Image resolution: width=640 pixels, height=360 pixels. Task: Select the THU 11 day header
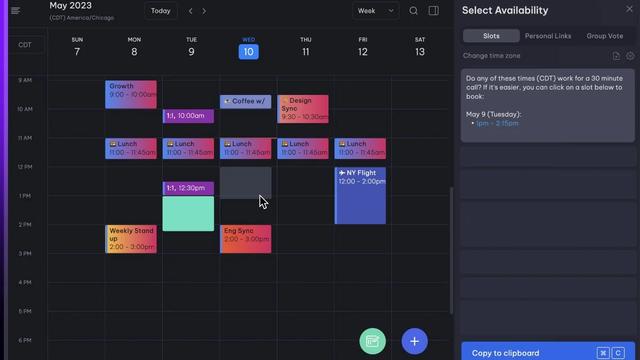point(305,47)
